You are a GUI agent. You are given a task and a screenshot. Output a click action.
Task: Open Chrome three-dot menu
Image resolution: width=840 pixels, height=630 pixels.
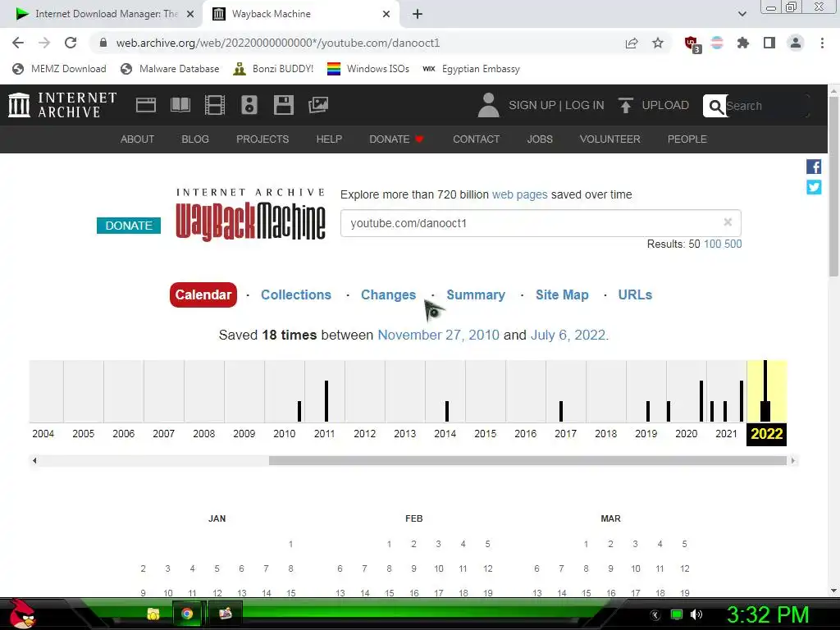pyautogui.click(x=822, y=43)
